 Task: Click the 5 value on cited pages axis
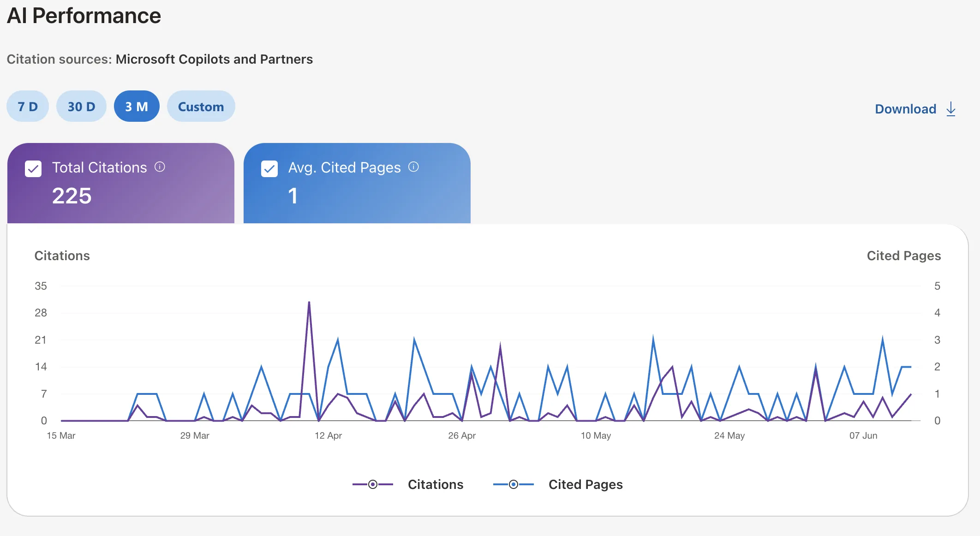coord(937,286)
